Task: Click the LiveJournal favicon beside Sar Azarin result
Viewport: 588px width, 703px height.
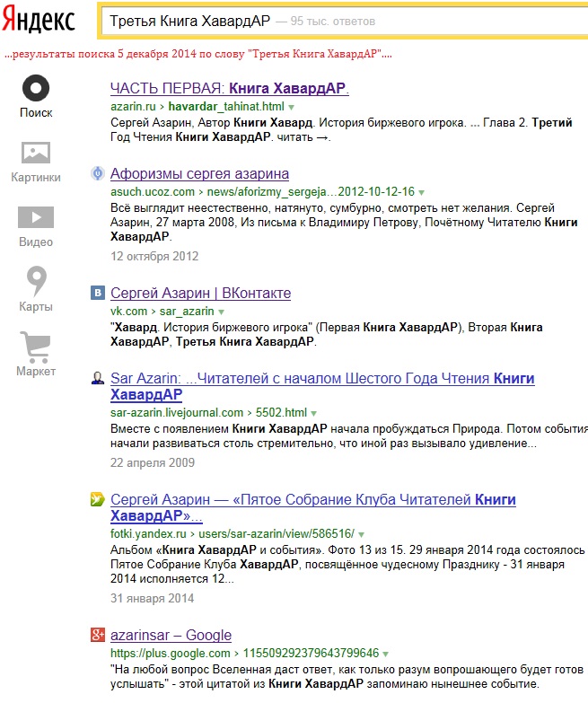Action: click(98, 379)
